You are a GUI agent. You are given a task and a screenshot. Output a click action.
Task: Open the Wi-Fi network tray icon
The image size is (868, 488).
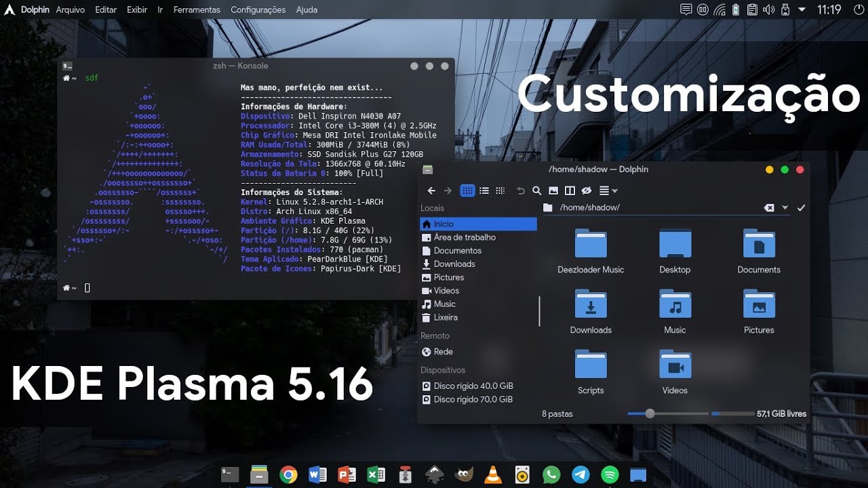point(719,9)
